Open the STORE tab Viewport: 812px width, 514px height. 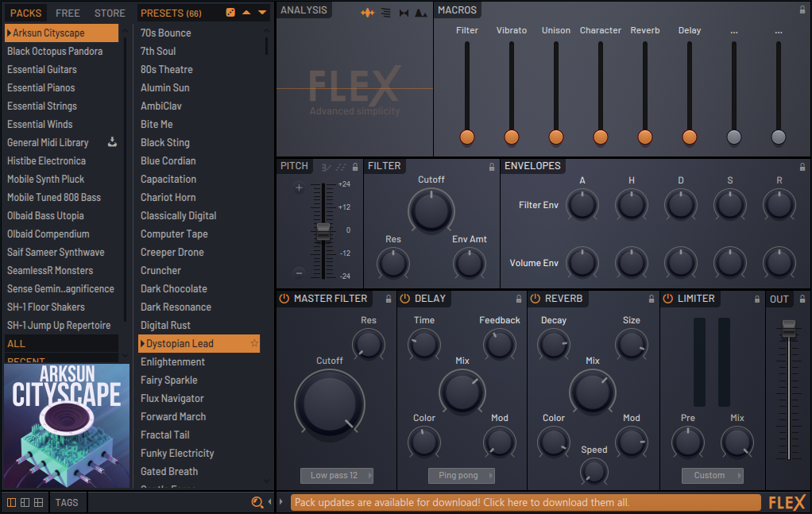(x=110, y=13)
